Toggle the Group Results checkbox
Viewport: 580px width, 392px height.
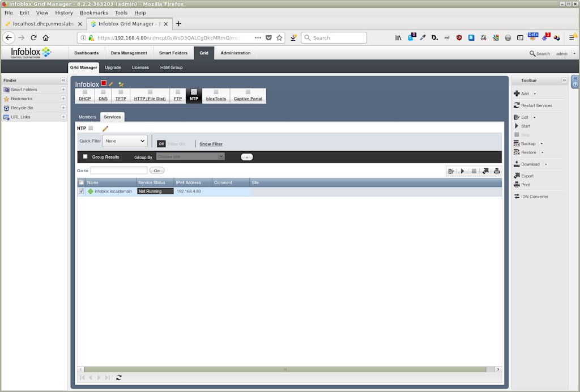(x=85, y=156)
